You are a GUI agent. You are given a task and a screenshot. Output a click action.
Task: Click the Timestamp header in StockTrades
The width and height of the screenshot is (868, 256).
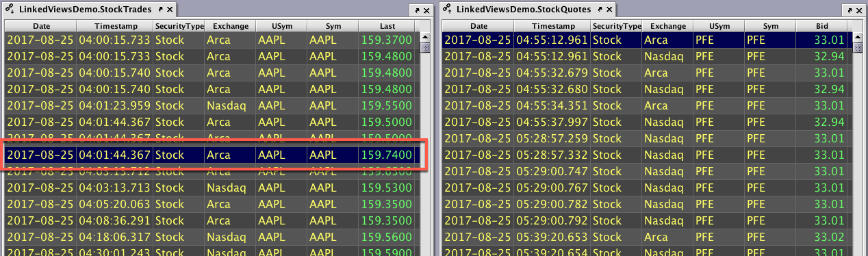pyautogui.click(x=114, y=26)
